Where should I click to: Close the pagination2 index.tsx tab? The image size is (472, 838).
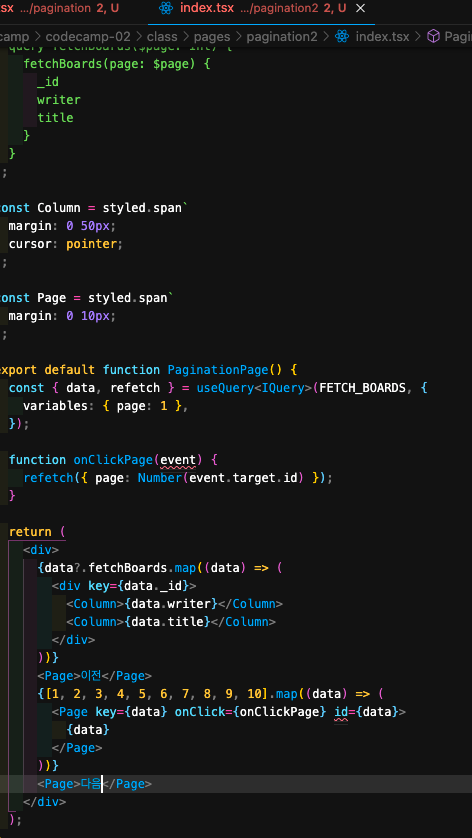pyautogui.click(x=361, y=9)
